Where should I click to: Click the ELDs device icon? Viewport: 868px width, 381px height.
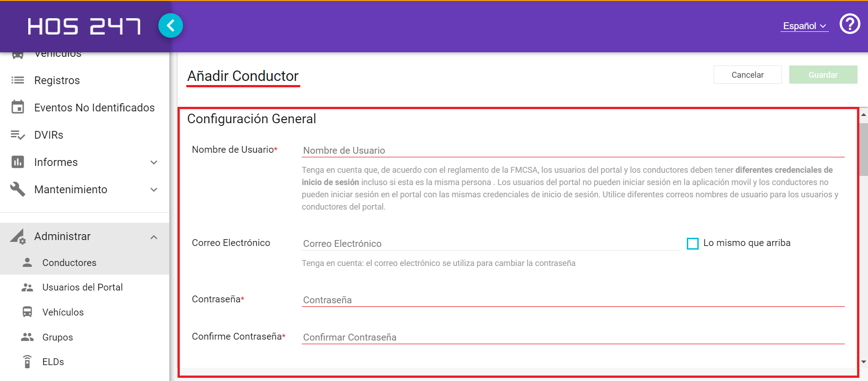tap(27, 361)
